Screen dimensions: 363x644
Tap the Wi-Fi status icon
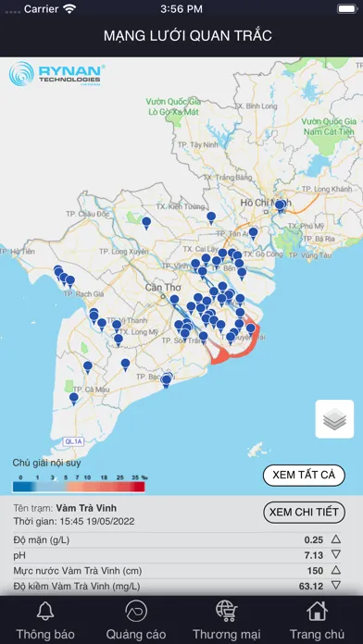[69, 9]
